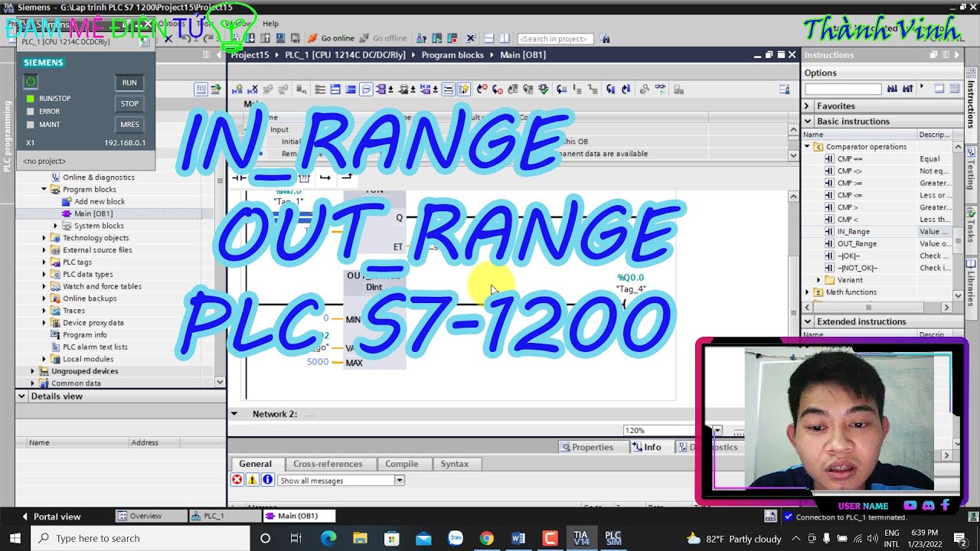Click the search icon beside project search

click(605, 38)
